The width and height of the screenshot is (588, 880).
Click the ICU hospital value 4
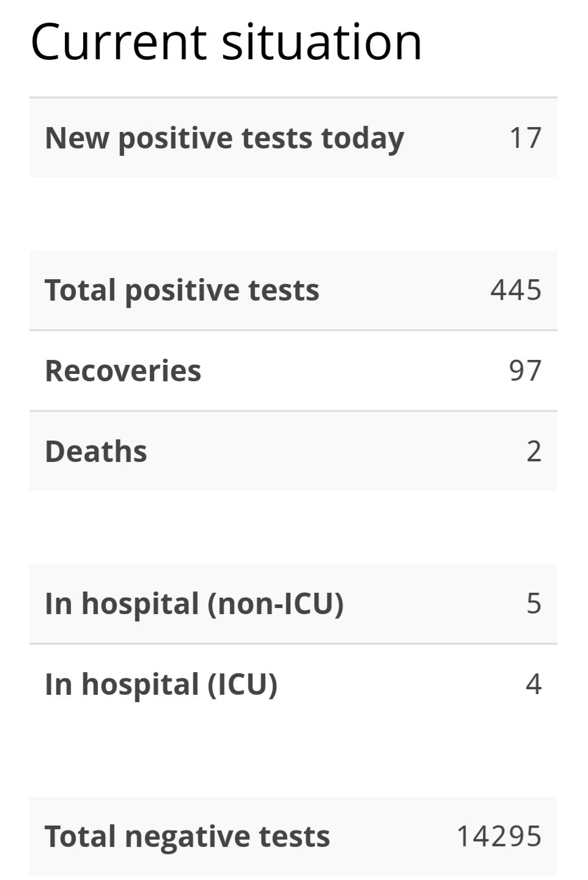[x=534, y=684]
